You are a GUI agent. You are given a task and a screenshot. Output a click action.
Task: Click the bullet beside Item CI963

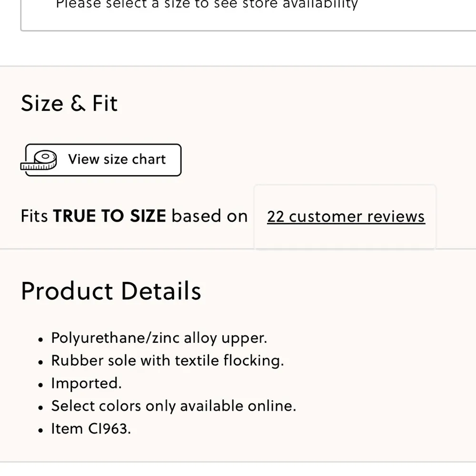[40, 429]
